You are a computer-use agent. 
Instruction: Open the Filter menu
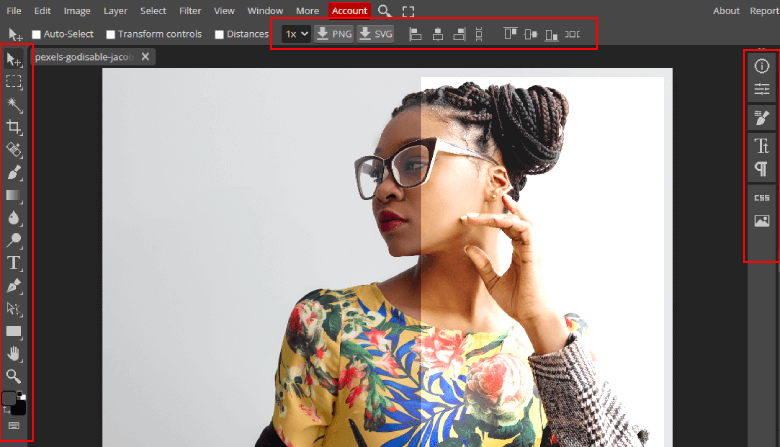coord(190,11)
